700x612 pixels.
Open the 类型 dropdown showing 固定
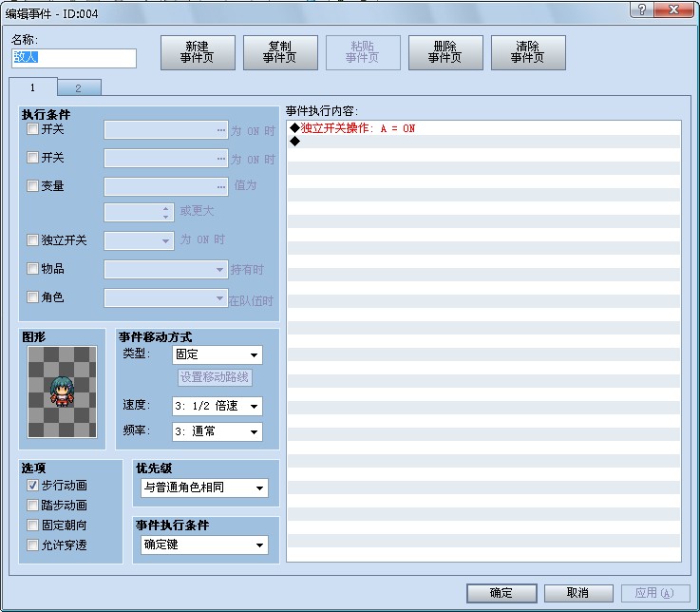point(218,355)
